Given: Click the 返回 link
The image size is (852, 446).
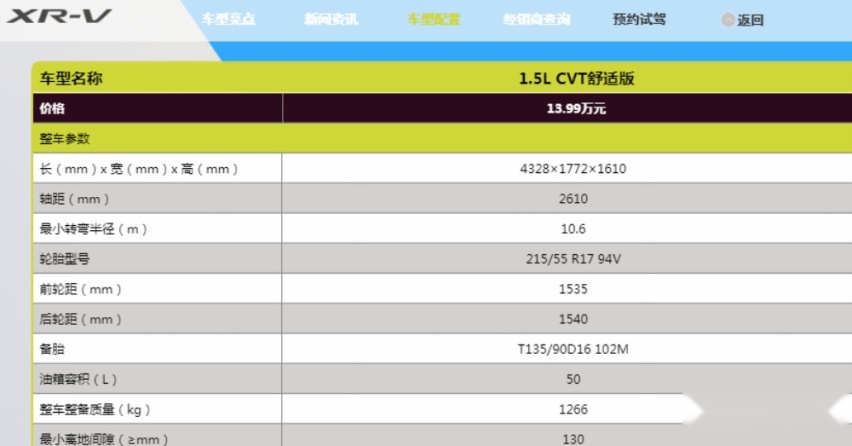Looking at the screenshot, I should (750, 20).
